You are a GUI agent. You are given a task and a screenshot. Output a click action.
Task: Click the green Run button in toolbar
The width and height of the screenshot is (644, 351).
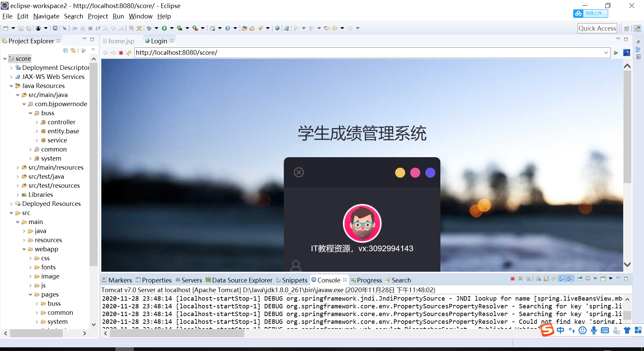[164, 28]
